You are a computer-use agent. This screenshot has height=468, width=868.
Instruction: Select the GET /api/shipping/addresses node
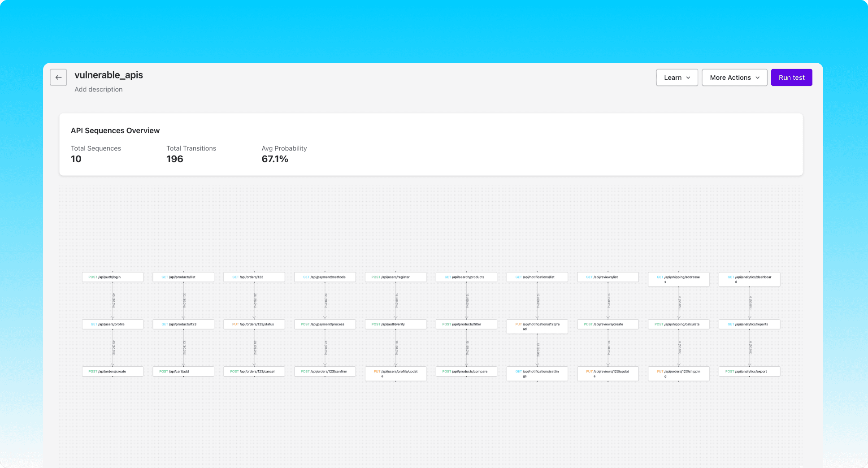(x=679, y=279)
